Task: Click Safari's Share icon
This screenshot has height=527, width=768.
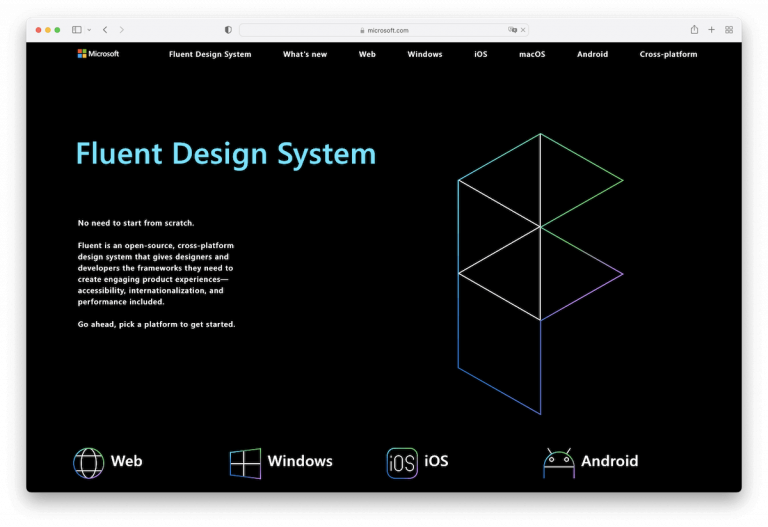Action: 694,30
